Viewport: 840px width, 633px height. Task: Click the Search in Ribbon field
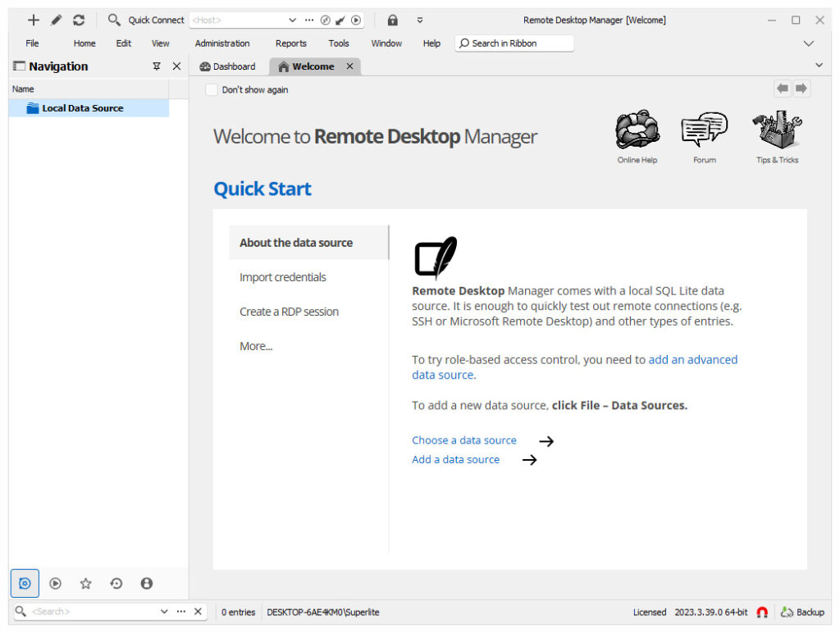514,43
